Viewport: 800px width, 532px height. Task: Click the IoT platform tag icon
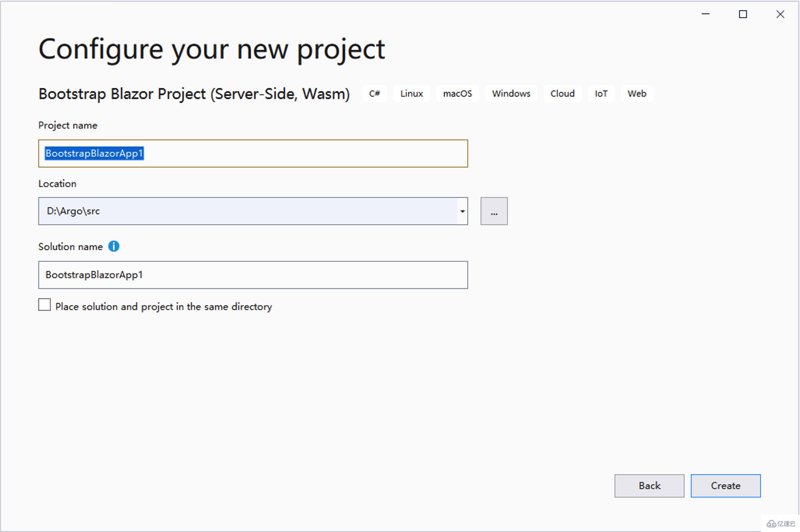point(601,93)
